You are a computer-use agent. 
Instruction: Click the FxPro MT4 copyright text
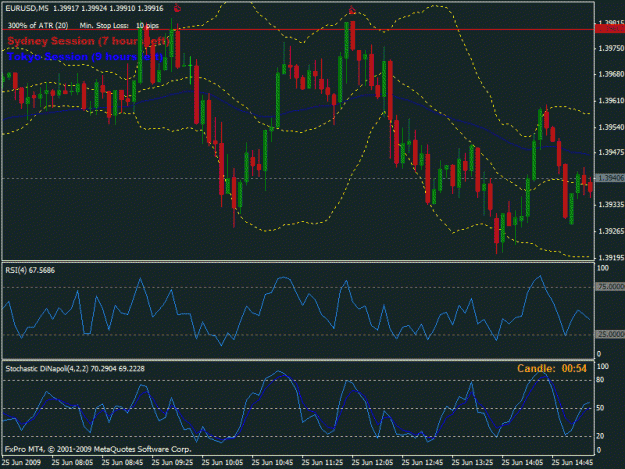[x=98, y=449]
